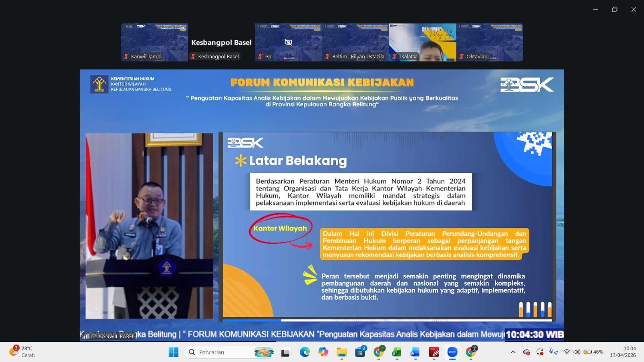Click the Windows Start button
Viewport: 644px width, 362px height.
[173, 352]
